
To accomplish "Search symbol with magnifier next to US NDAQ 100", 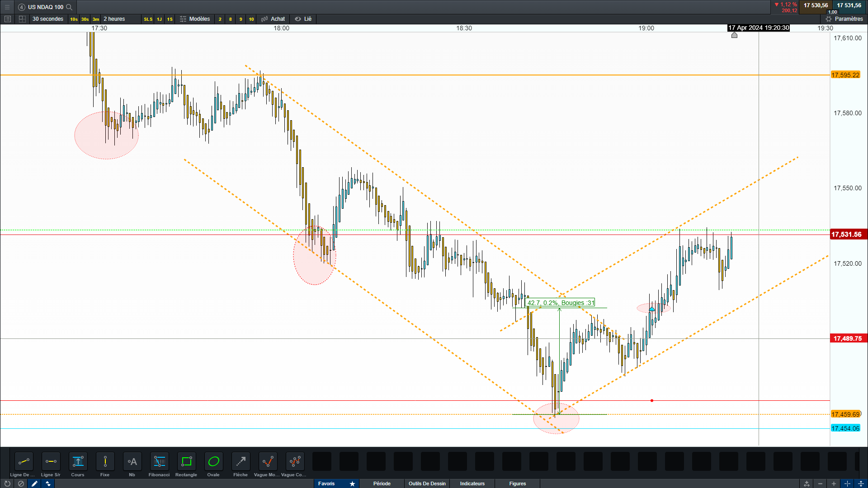I will pos(69,7).
